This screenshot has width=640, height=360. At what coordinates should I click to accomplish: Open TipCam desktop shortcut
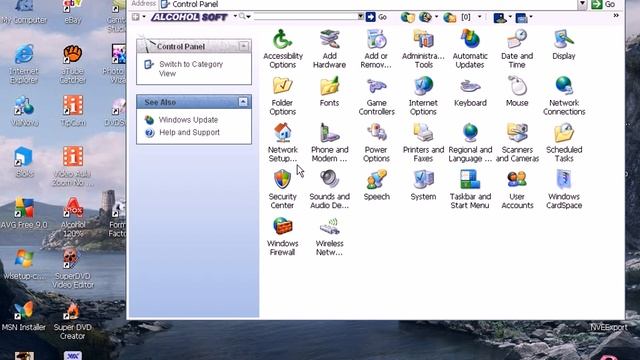click(73, 111)
